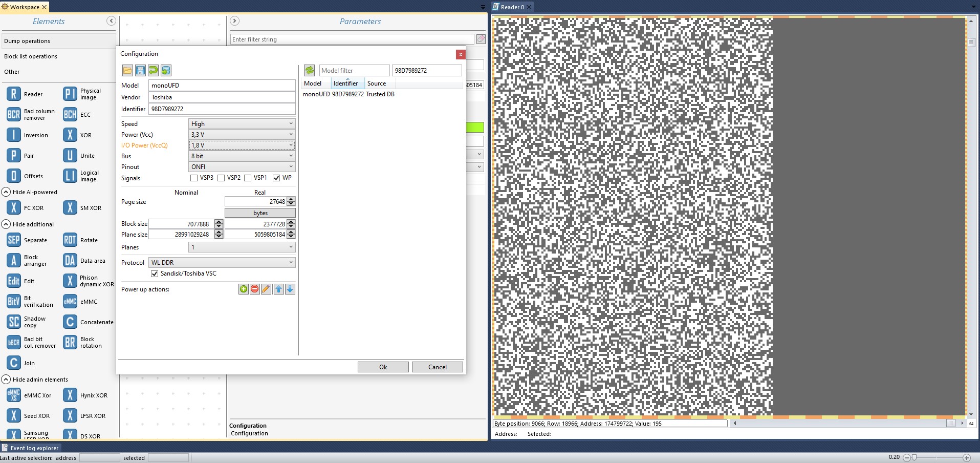Image resolution: width=980 pixels, height=463 pixels.
Task: Select the Phison dynamic XOR element
Action: tap(89, 281)
